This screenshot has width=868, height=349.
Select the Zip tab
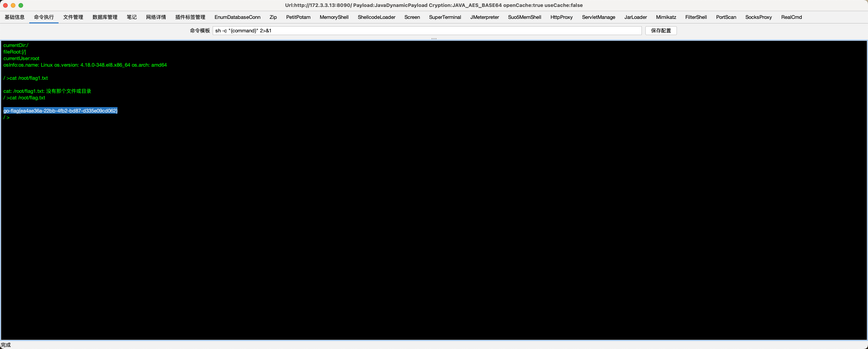[x=273, y=17]
